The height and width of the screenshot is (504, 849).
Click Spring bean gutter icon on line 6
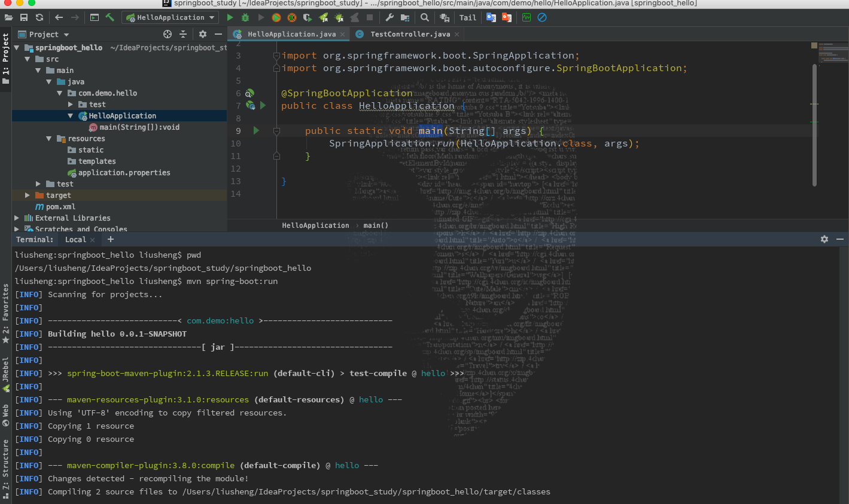[x=250, y=93]
